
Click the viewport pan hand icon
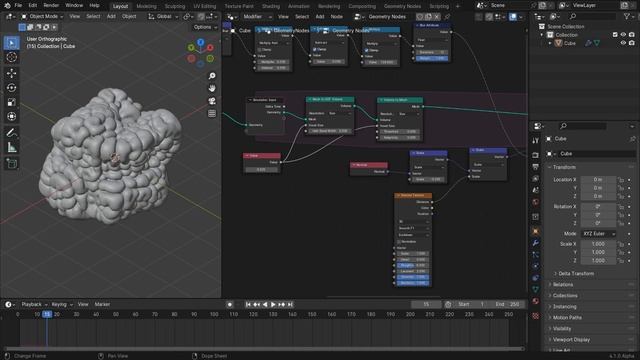tap(212, 88)
